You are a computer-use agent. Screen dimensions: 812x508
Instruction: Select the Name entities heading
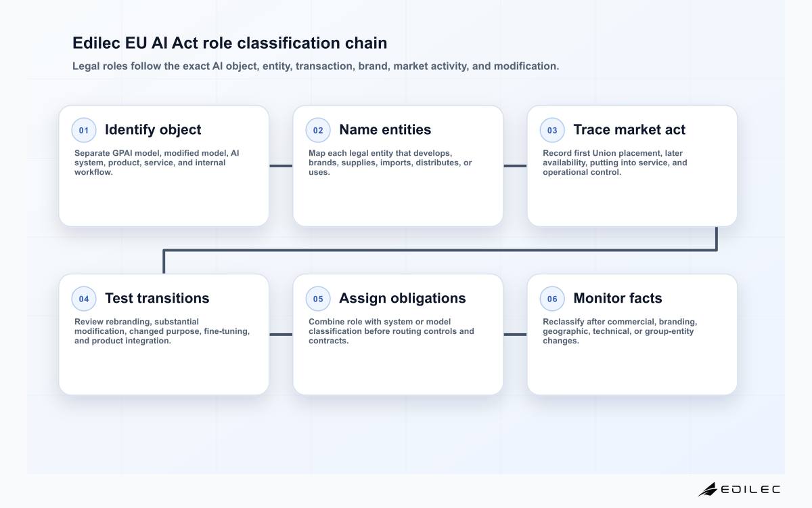pos(385,129)
